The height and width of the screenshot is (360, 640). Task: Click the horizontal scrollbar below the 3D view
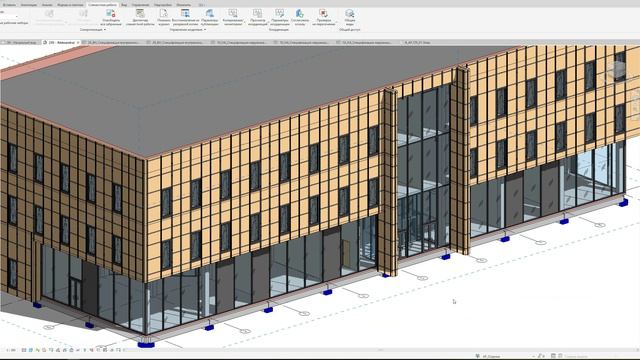380,350
